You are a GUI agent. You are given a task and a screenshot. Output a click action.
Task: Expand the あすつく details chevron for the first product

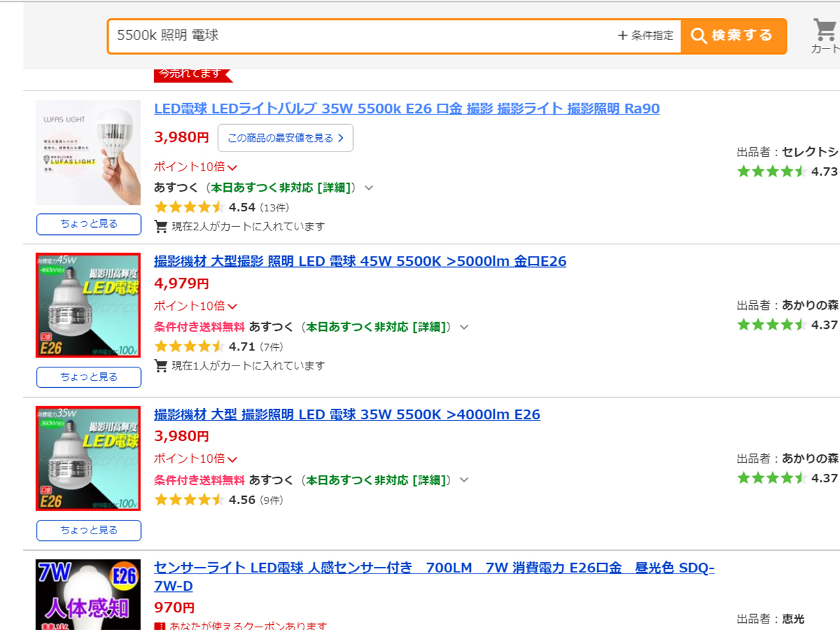click(369, 188)
